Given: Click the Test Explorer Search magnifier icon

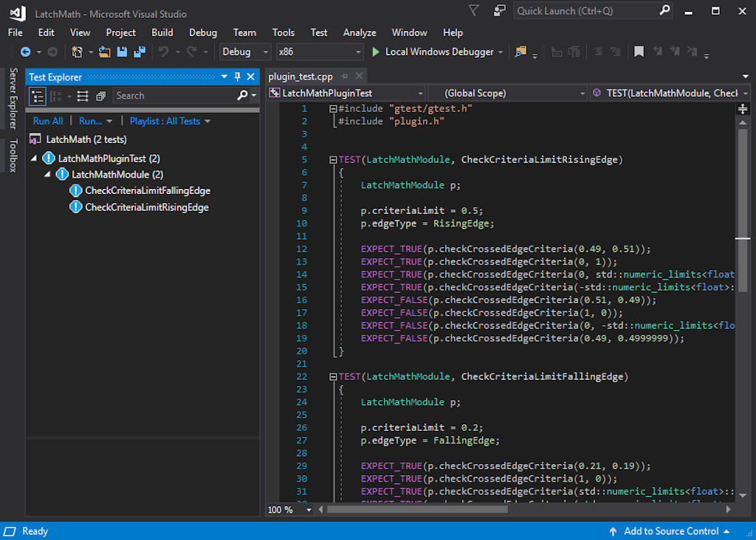Looking at the screenshot, I should click(242, 95).
